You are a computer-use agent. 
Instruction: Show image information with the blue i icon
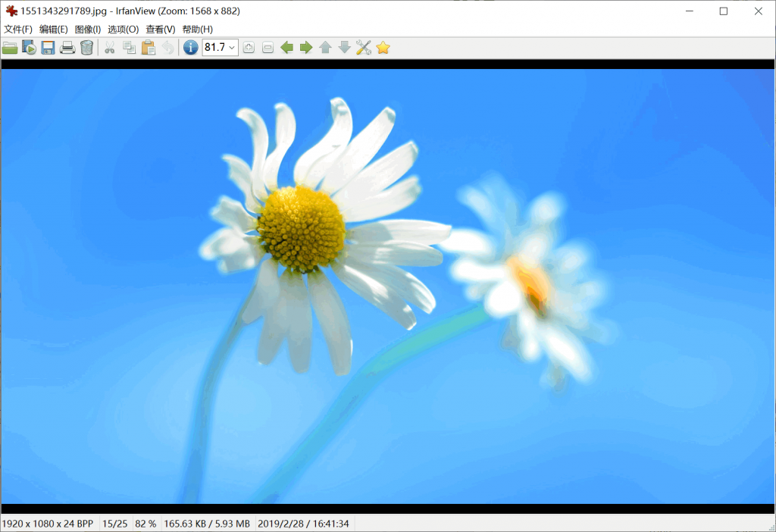click(x=190, y=48)
